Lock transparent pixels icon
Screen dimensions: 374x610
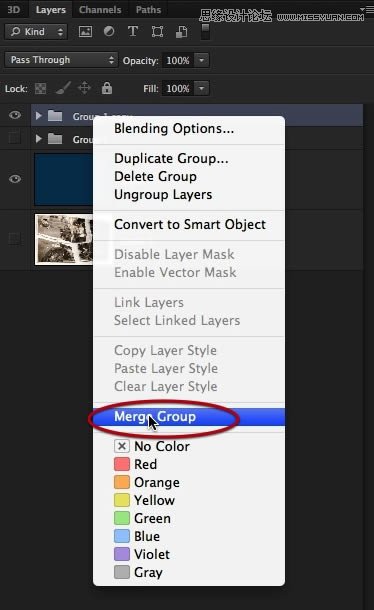point(40,89)
